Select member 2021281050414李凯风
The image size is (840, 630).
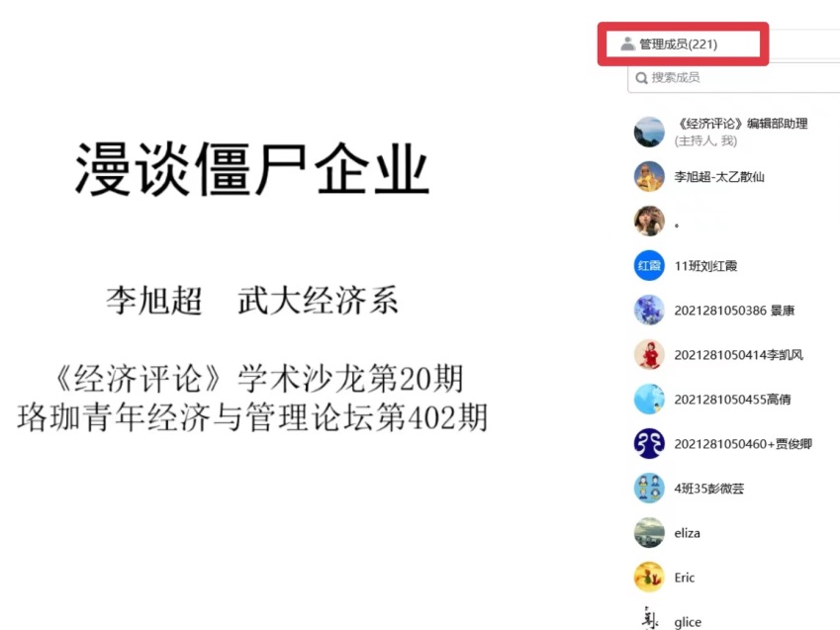tap(739, 355)
